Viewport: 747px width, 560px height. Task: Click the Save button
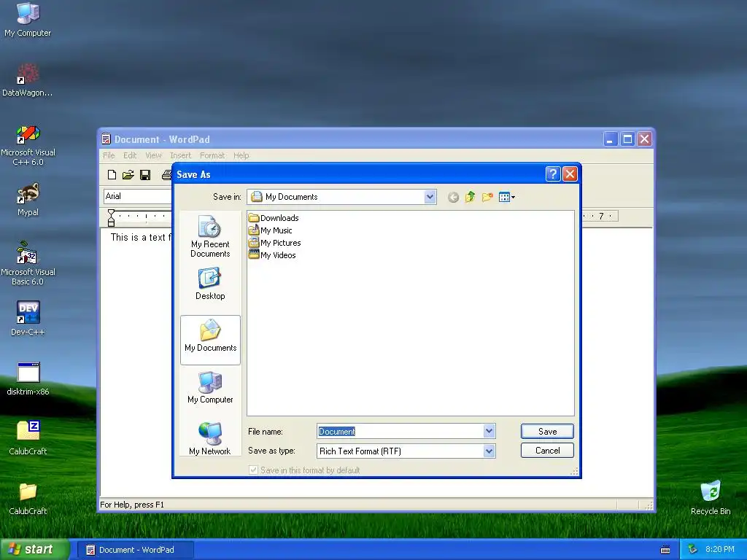click(x=547, y=431)
